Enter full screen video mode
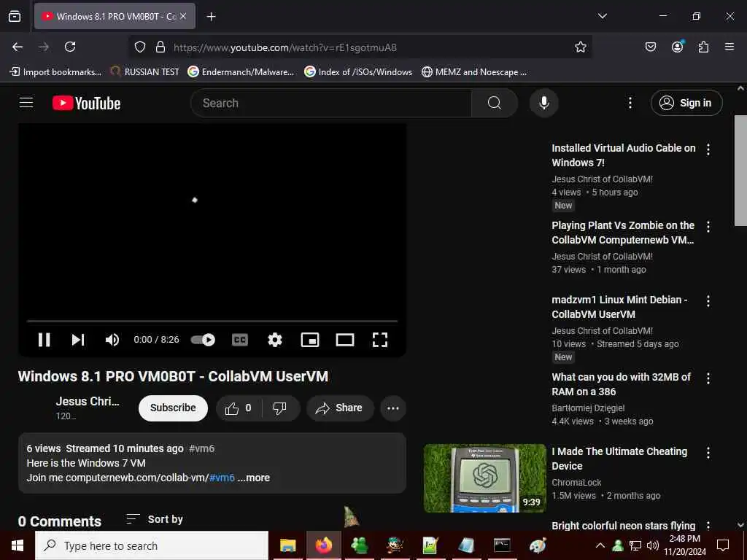The height and width of the screenshot is (560, 747). (x=379, y=340)
